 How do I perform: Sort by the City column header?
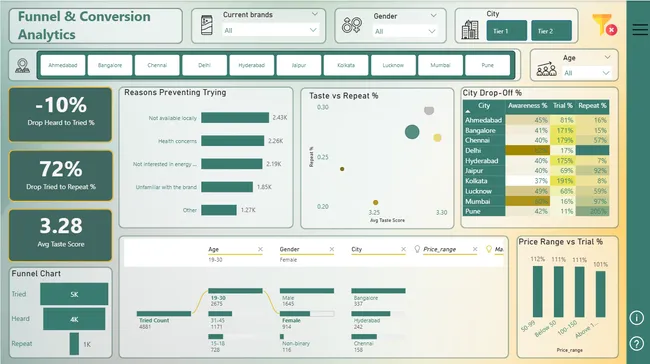tap(484, 106)
